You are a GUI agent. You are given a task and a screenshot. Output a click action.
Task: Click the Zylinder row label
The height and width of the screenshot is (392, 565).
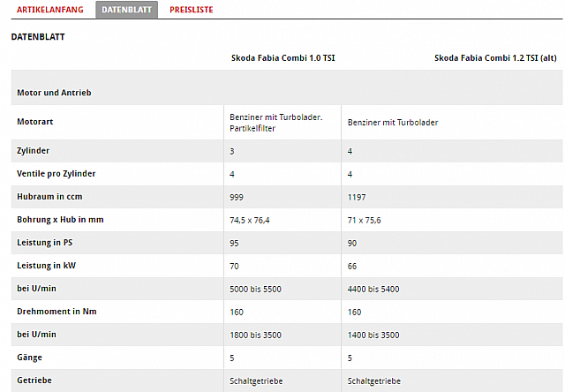click(x=33, y=151)
